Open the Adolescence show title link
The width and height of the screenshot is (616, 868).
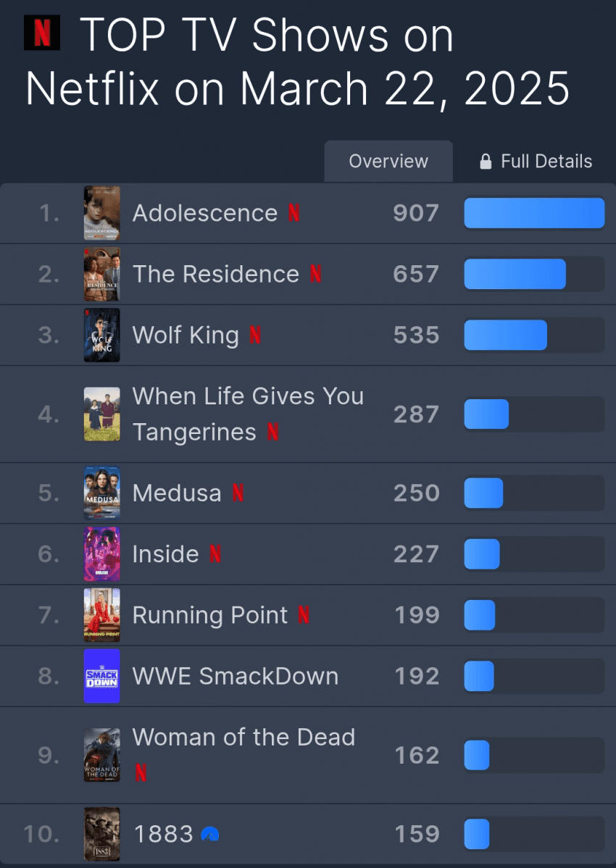205,213
